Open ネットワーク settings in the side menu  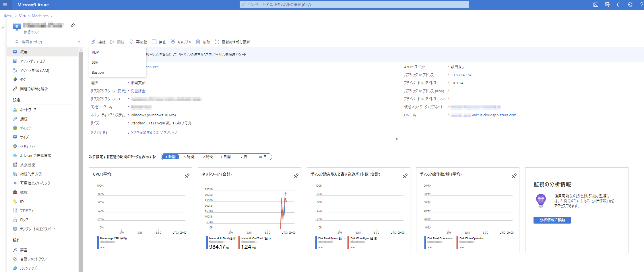coord(43,110)
